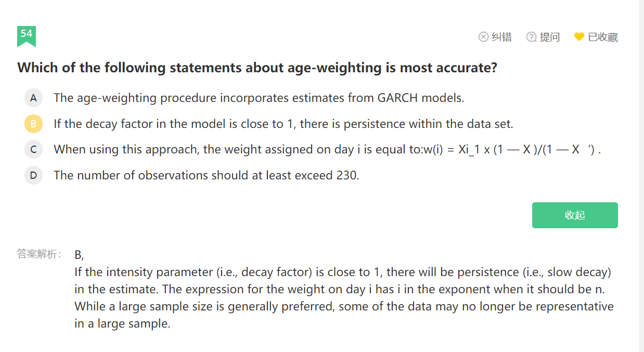Viewport: 644px width, 352px height.
Task: Click the decay factor persistence answer text
Action: click(x=283, y=124)
